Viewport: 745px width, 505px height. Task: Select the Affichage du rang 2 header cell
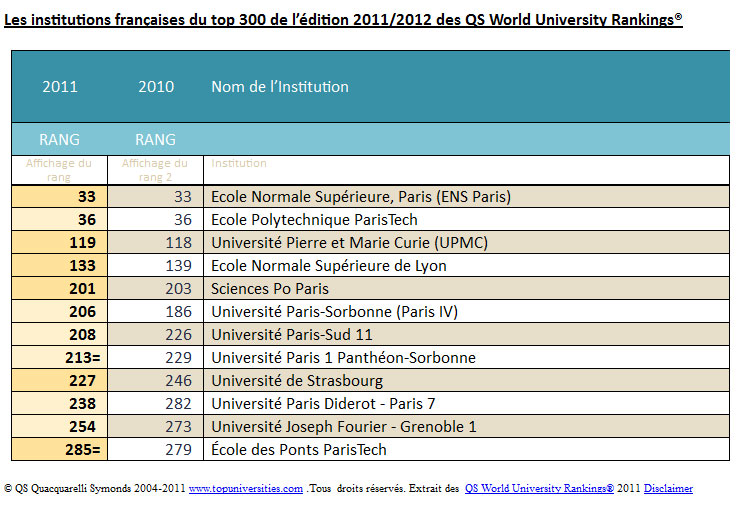(x=155, y=170)
